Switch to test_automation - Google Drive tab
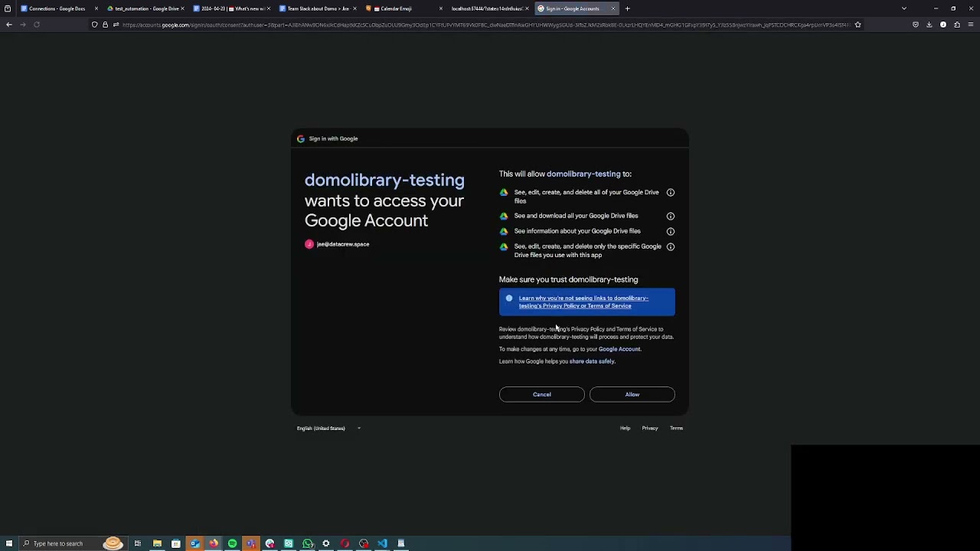980x551 pixels. (x=146, y=8)
